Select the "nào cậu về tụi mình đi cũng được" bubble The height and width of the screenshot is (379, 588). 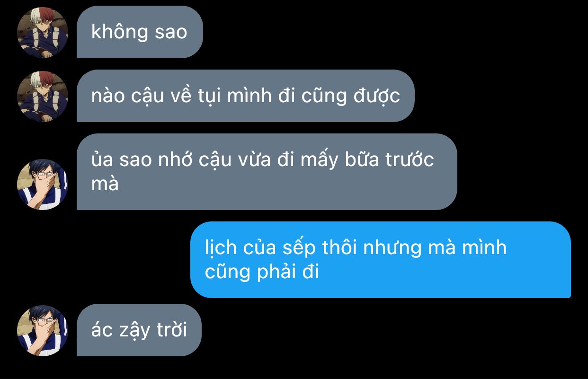click(246, 96)
